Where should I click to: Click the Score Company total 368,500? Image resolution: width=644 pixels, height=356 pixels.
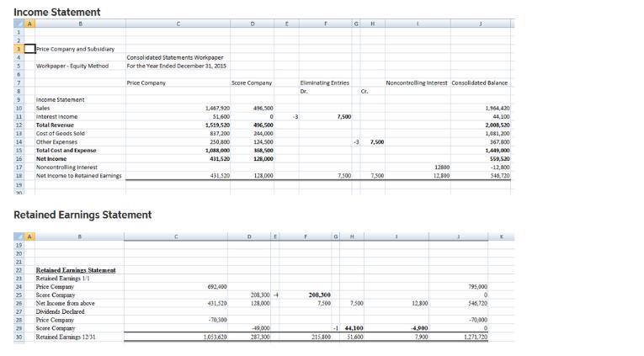coord(263,151)
